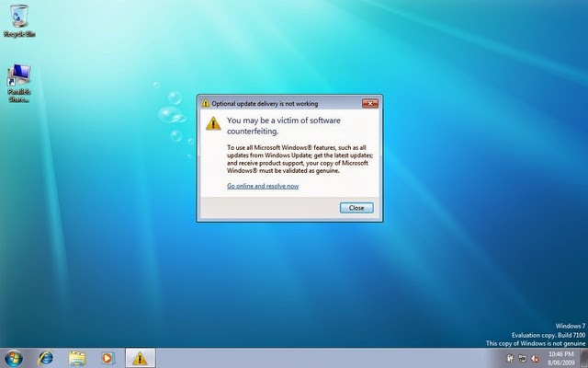Open the Recycle Bin desktop icon
This screenshot has height=368, width=588.
(19, 20)
